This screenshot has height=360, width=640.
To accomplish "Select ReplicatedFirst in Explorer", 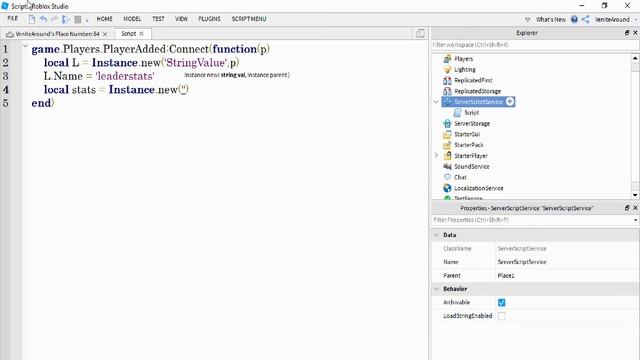I will click(x=473, y=80).
